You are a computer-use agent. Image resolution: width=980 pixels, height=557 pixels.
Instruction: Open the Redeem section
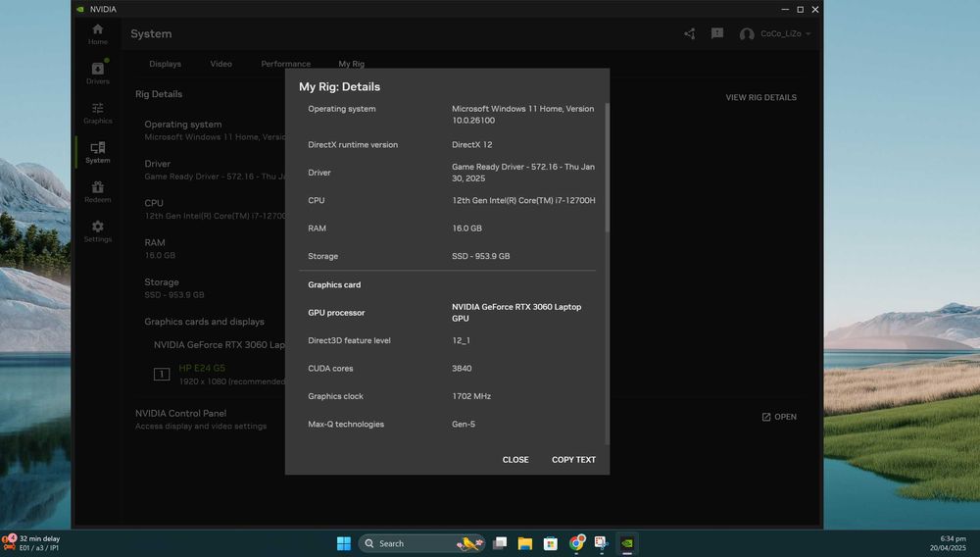coord(97,192)
